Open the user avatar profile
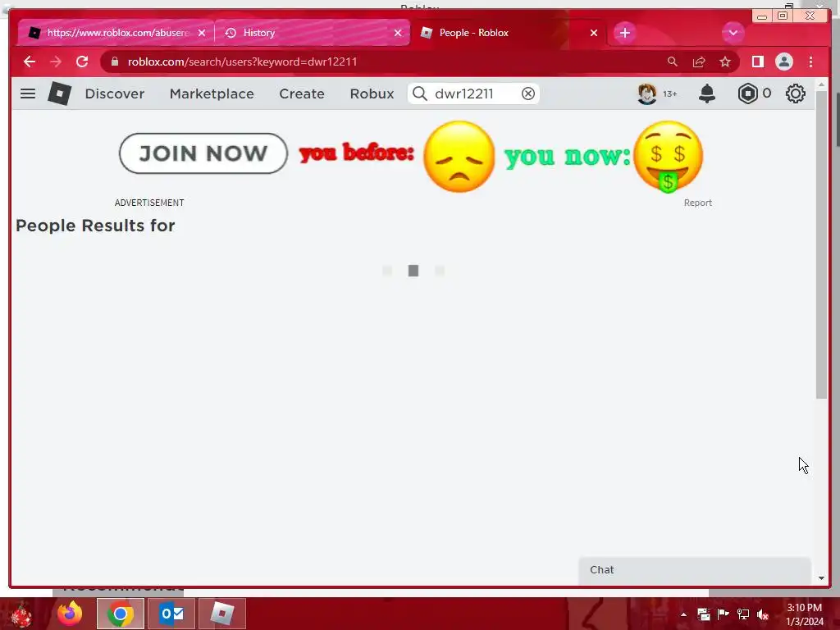 coord(646,94)
